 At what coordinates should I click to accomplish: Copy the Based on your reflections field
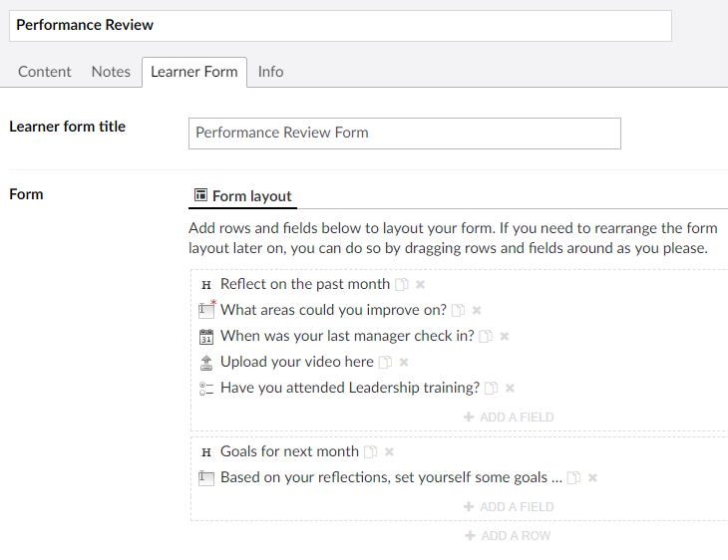573,477
